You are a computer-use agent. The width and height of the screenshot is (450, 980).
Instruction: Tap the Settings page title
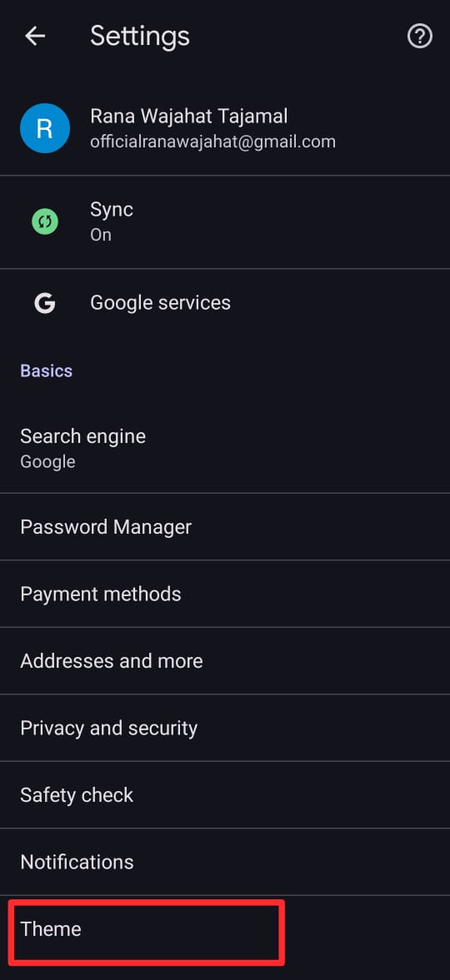point(139,37)
